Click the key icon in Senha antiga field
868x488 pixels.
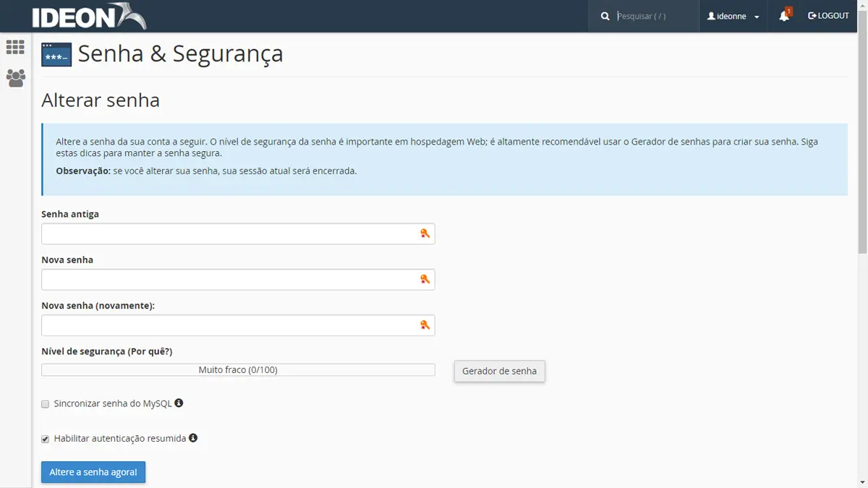[x=425, y=234]
